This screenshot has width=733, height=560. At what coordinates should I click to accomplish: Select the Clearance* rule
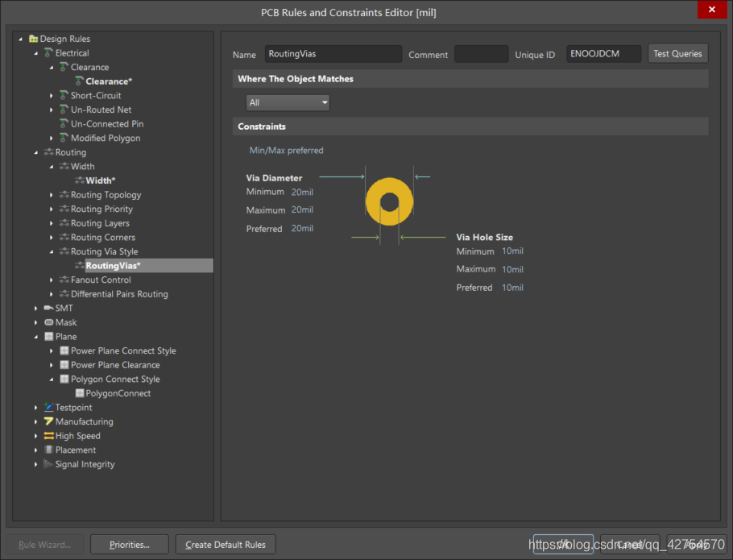point(109,81)
